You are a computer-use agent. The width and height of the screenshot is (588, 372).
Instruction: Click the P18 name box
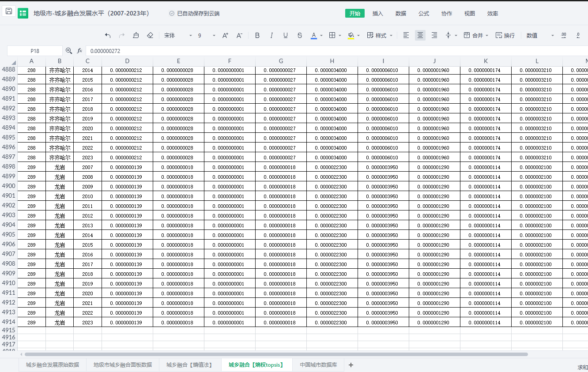pyautogui.click(x=35, y=51)
